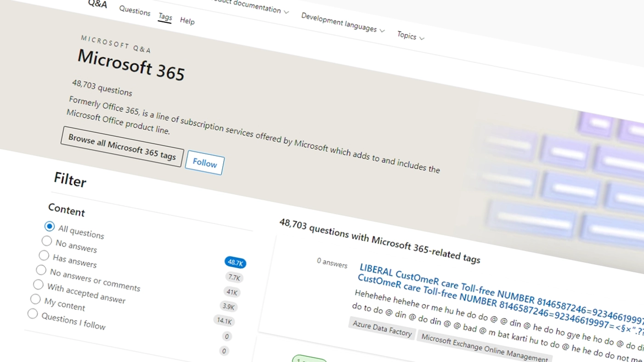644x362 pixels.
Task: Choose the No answers filter
Action: [x=46, y=241]
